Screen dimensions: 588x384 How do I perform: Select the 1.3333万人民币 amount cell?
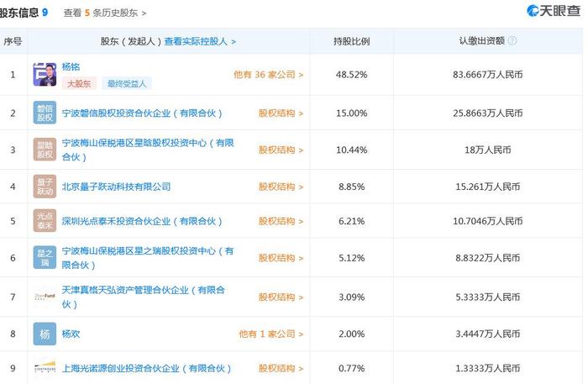[x=488, y=368]
